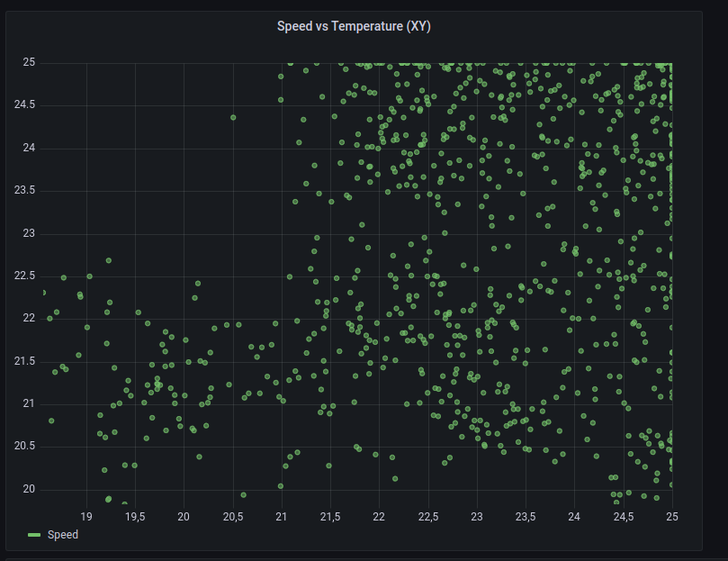Viewport: 728px width, 561px height.
Task: Click the 22,5 label on the x-axis
Action: pos(427,518)
